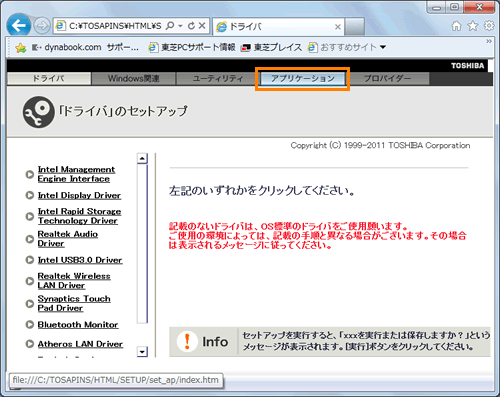The width and height of the screenshot is (500, 397).
Task: Open the Intel Display Driver link
Action: click(x=79, y=195)
